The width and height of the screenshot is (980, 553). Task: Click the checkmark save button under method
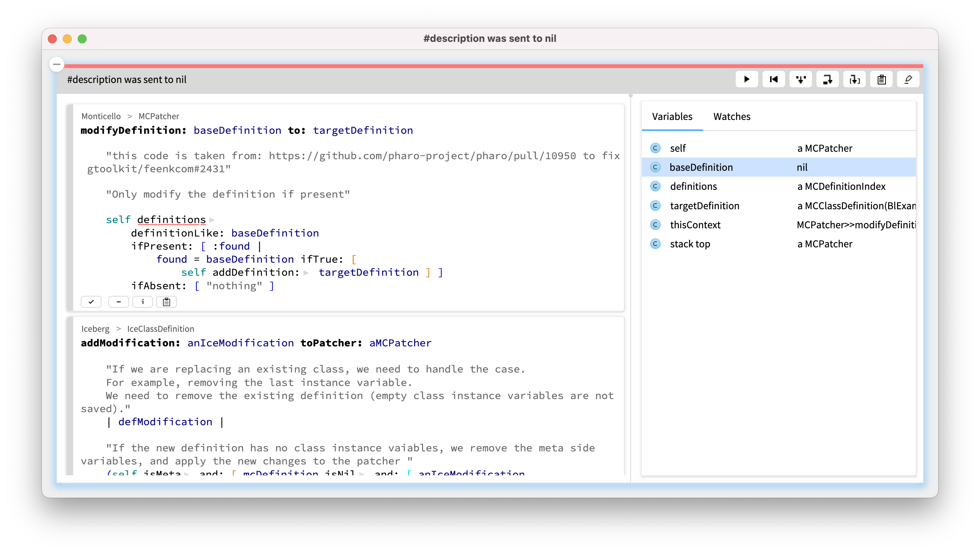[91, 302]
